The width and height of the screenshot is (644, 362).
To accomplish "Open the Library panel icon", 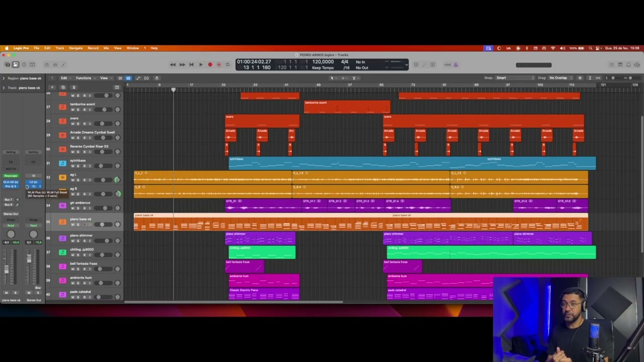I will (x=7, y=64).
